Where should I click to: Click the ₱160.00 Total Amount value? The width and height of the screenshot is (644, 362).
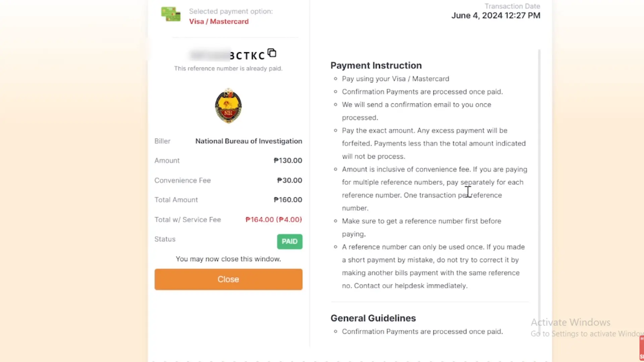(288, 200)
